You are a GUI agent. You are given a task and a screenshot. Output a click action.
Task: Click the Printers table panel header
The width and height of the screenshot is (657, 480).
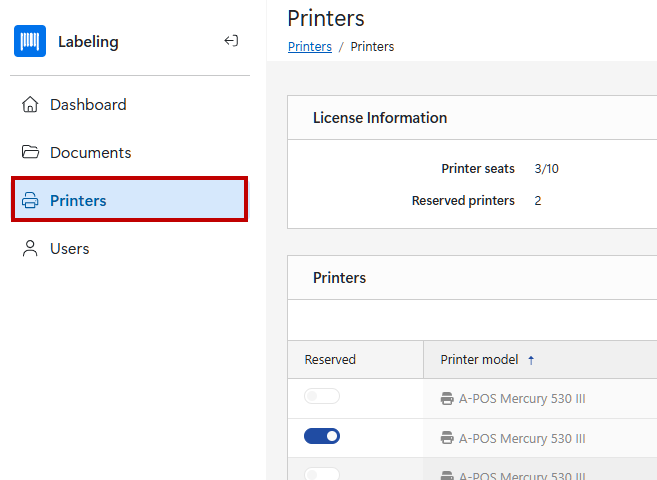coord(340,278)
